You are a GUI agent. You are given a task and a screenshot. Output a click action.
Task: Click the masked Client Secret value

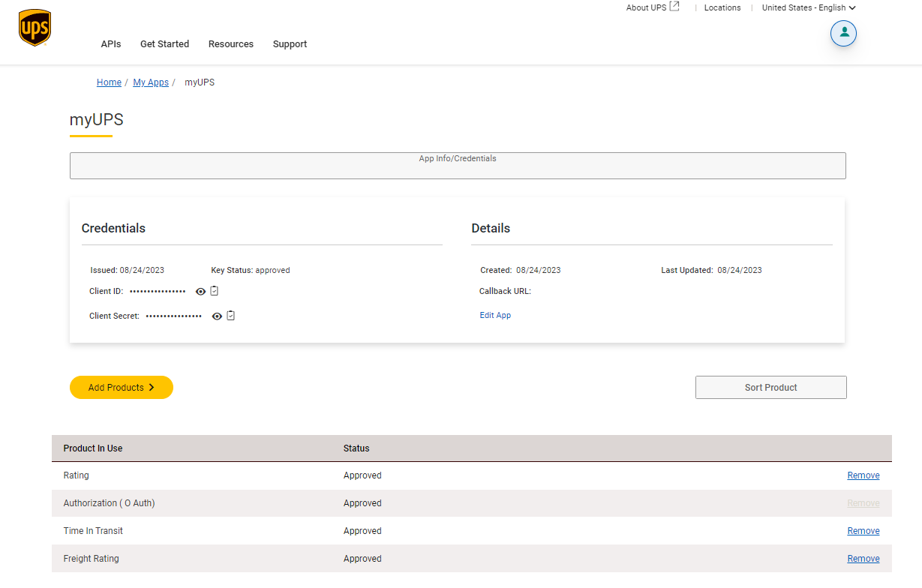pyautogui.click(x=174, y=316)
